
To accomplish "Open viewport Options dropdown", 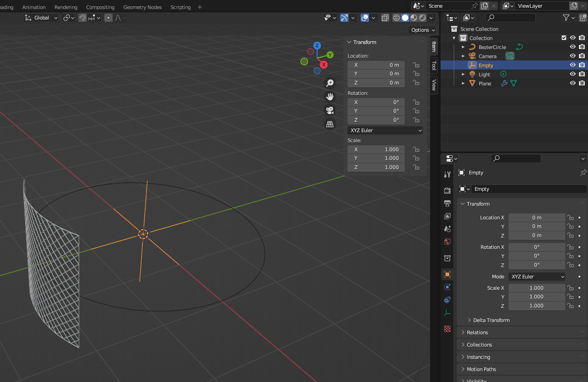I will (423, 30).
